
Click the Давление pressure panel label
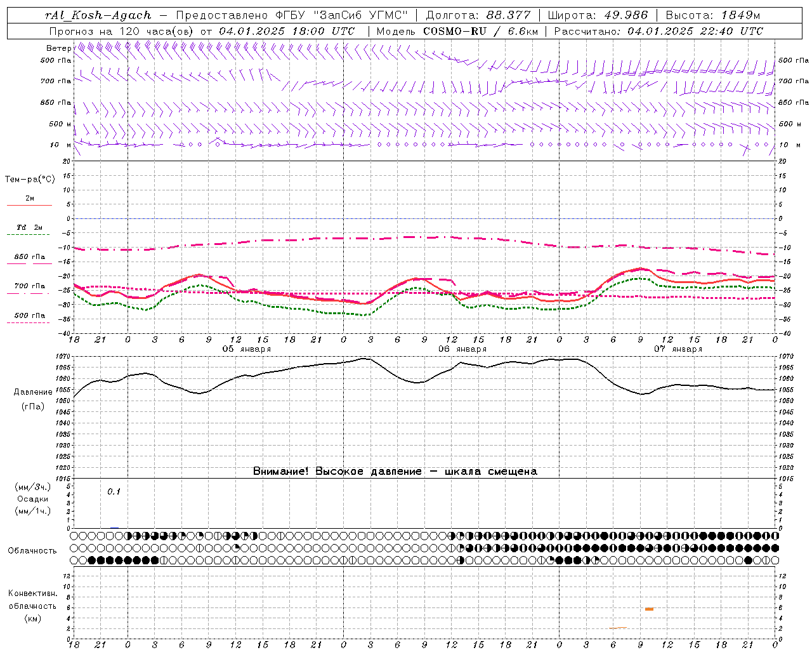tap(33, 392)
